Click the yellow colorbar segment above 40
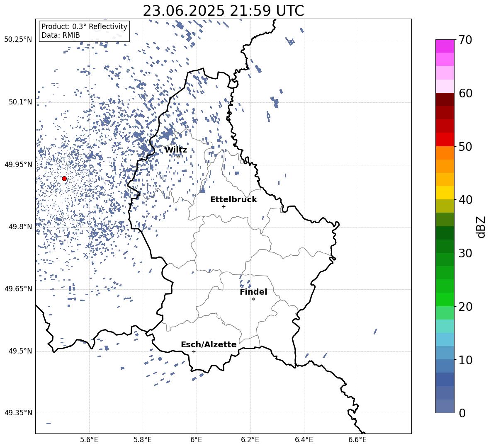This screenshot has height=448, width=491. [445, 193]
